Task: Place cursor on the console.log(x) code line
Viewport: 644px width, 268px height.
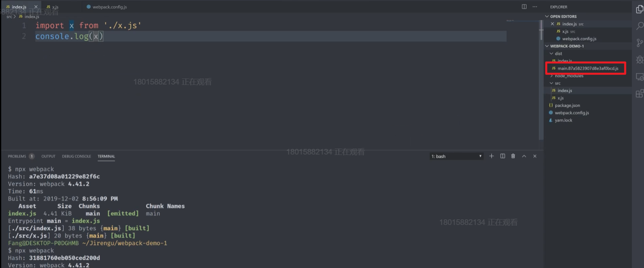Action: (271, 36)
